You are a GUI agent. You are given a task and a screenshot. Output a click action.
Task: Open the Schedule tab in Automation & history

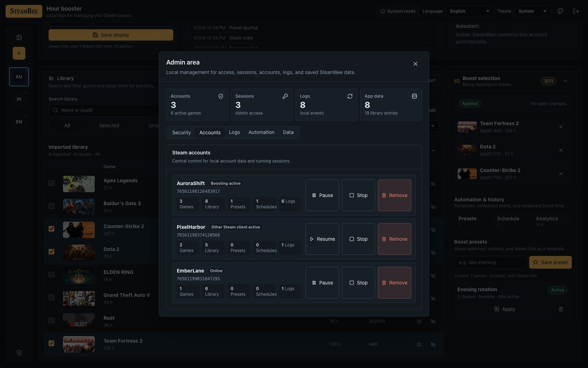click(x=508, y=221)
